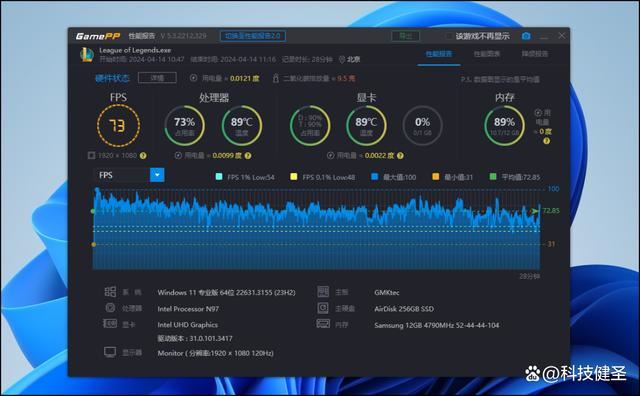Select the 性能报告 tab
640x396 pixels.
coord(439,54)
